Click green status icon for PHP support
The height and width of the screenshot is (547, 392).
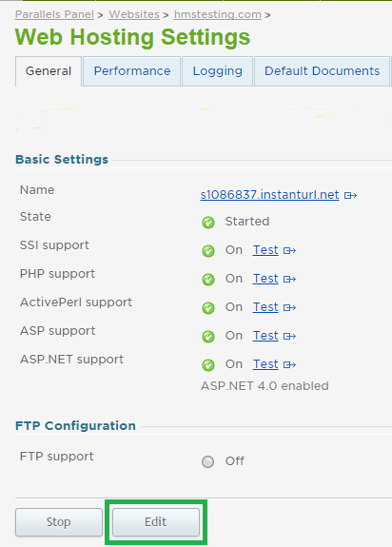point(208,280)
